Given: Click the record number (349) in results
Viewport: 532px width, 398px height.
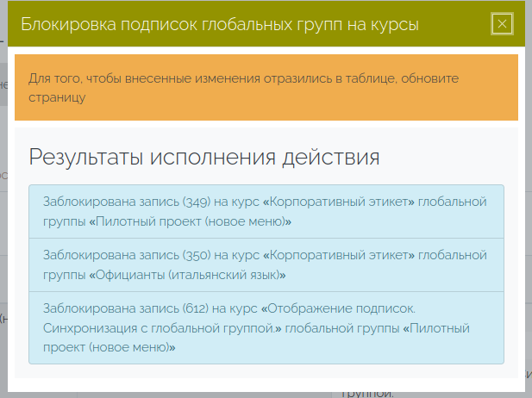Looking at the screenshot, I should click(197, 202).
